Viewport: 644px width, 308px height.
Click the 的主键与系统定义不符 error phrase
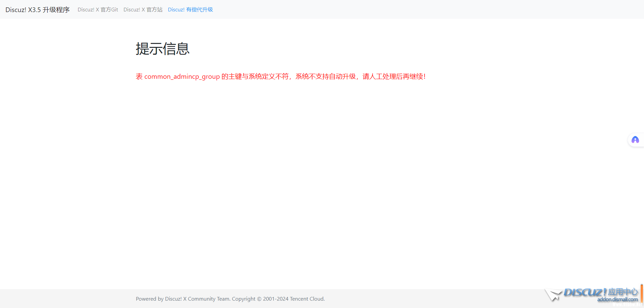tap(255, 77)
